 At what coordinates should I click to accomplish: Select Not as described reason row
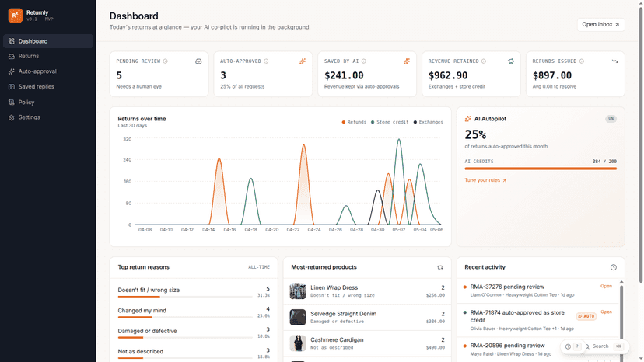pyautogui.click(x=194, y=353)
